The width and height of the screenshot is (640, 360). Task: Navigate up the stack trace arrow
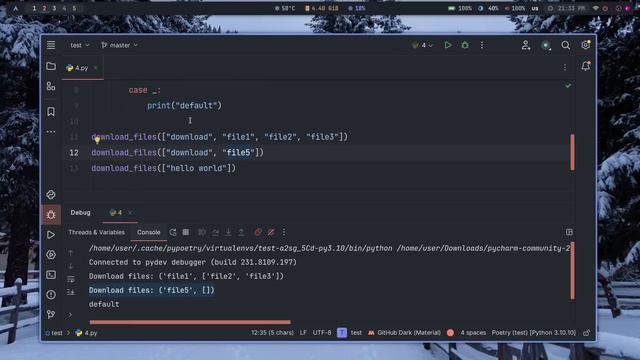[71, 253]
